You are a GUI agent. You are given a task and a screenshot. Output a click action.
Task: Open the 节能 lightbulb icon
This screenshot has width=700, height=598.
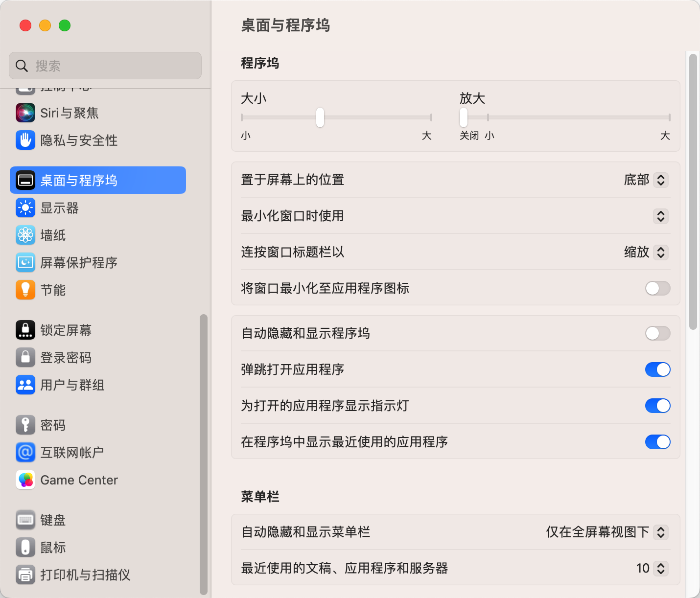tap(25, 290)
